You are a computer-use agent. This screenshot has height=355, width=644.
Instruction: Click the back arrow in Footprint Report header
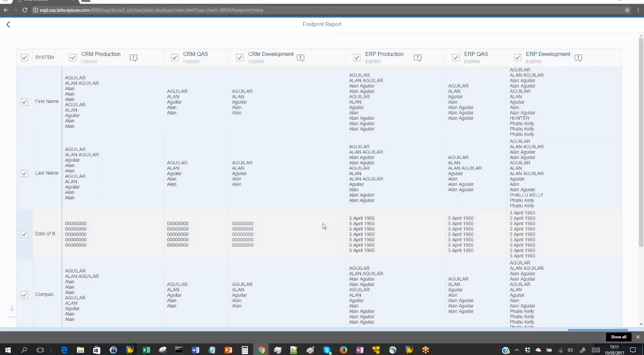pos(8,25)
